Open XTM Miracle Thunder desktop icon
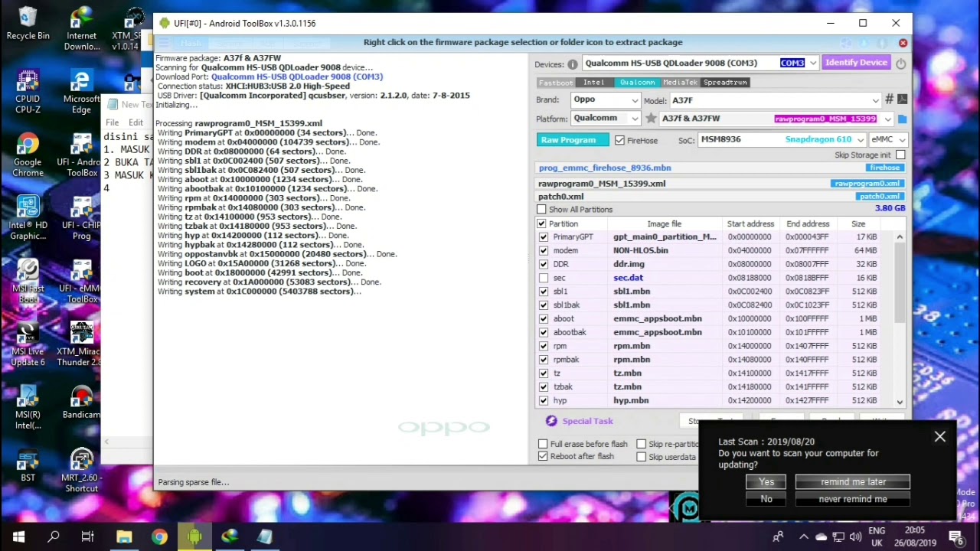980x551 pixels. point(82,345)
